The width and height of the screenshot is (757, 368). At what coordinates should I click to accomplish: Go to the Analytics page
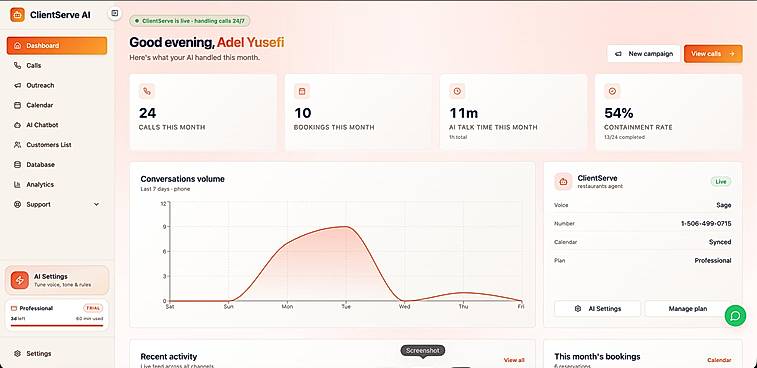point(57,184)
